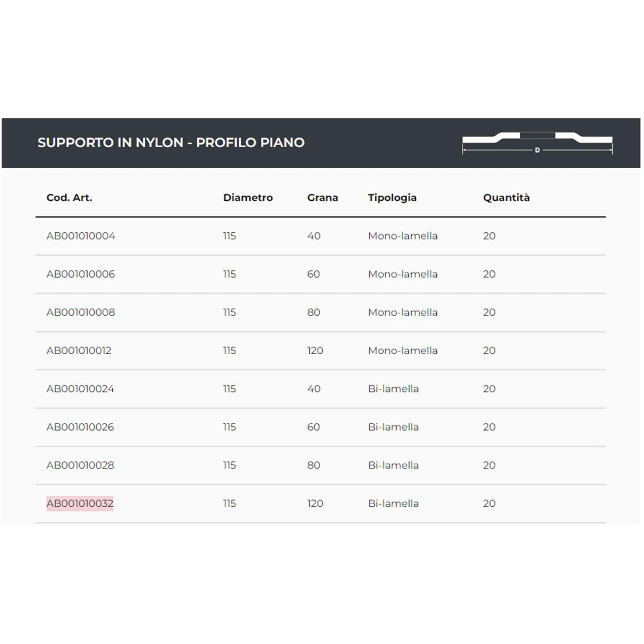Click grana 120 in the AB001010012 row
Image resolution: width=644 pixels, height=644 pixels.
315,351
